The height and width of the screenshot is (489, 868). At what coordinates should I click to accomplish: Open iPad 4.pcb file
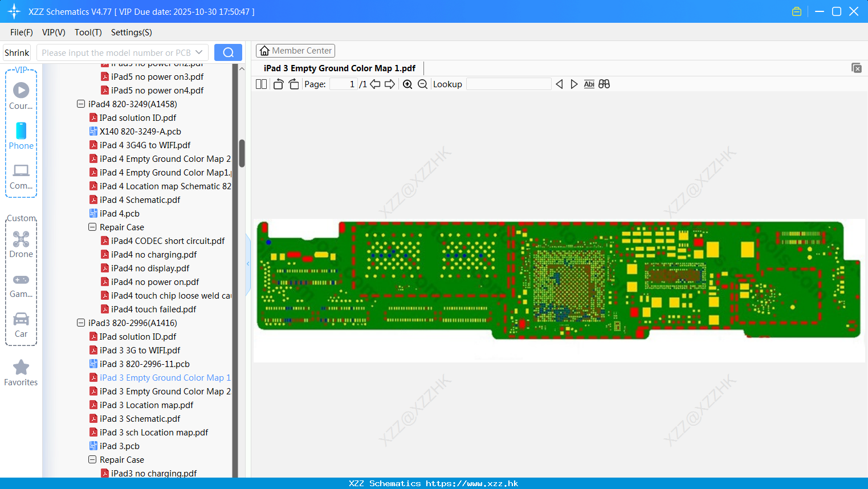click(x=119, y=214)
